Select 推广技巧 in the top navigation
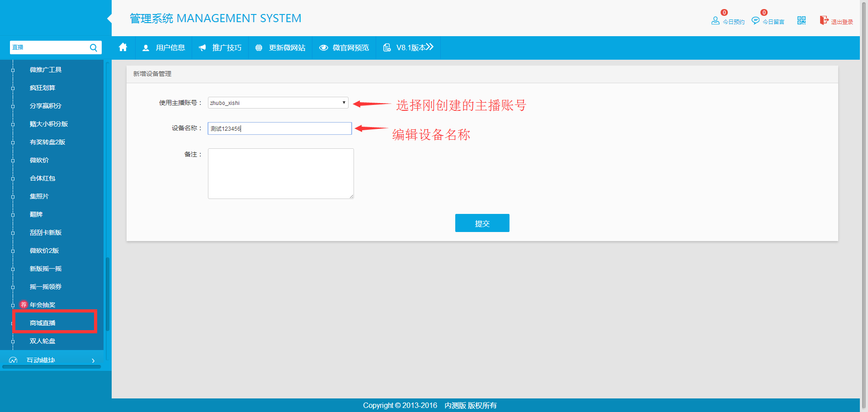 pos(220,47)
